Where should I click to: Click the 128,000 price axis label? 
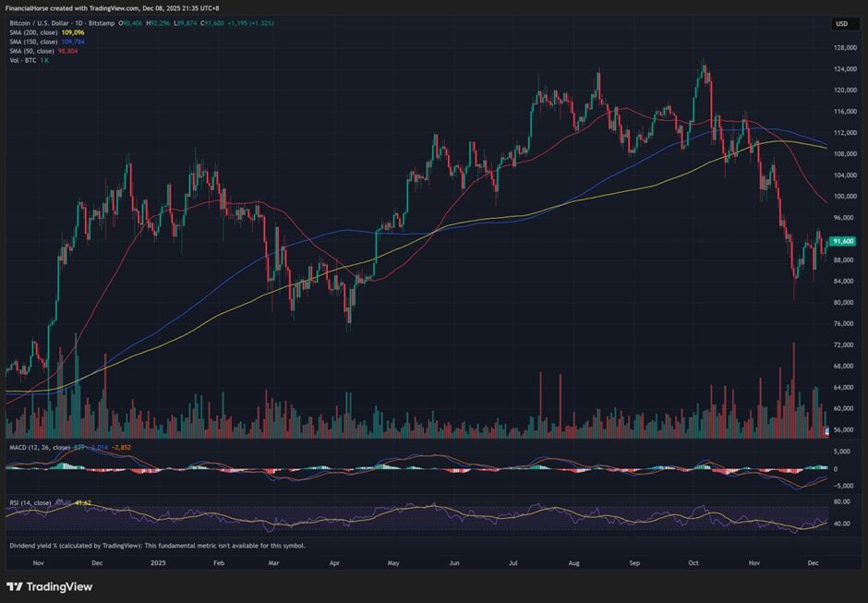(x=843, y=48)
